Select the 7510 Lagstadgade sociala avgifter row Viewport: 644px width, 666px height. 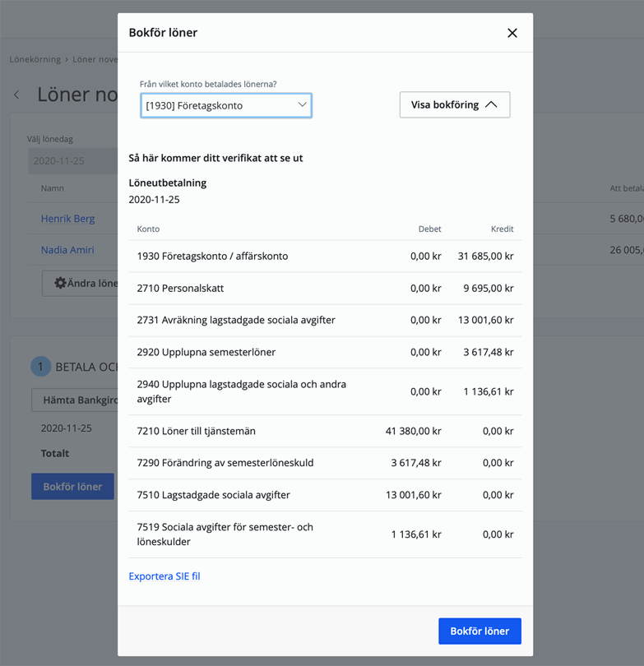[x=325, y=495]
